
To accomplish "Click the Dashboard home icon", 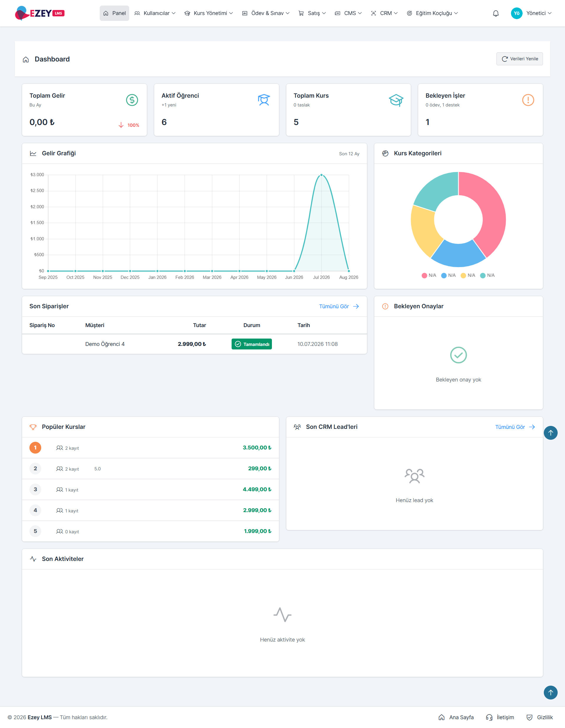I will pos(26,59).
